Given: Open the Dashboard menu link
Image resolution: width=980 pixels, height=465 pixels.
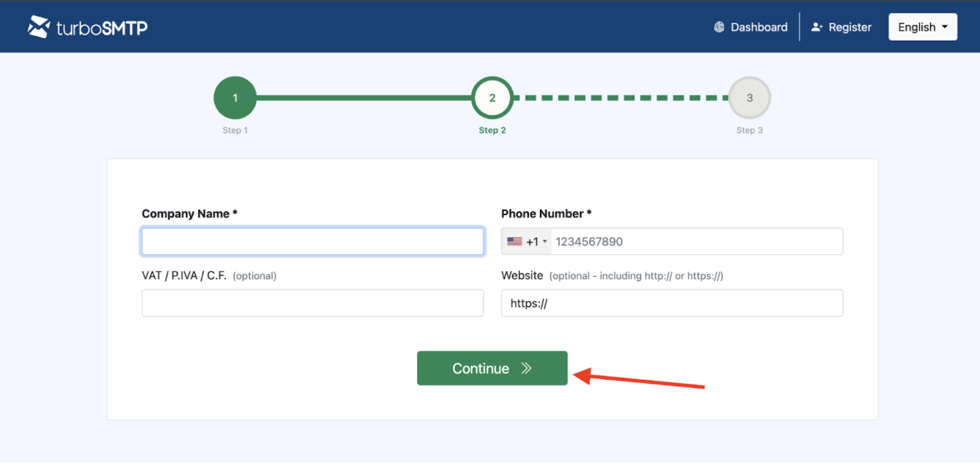Looking at the screenshot, I should (759, 27).
